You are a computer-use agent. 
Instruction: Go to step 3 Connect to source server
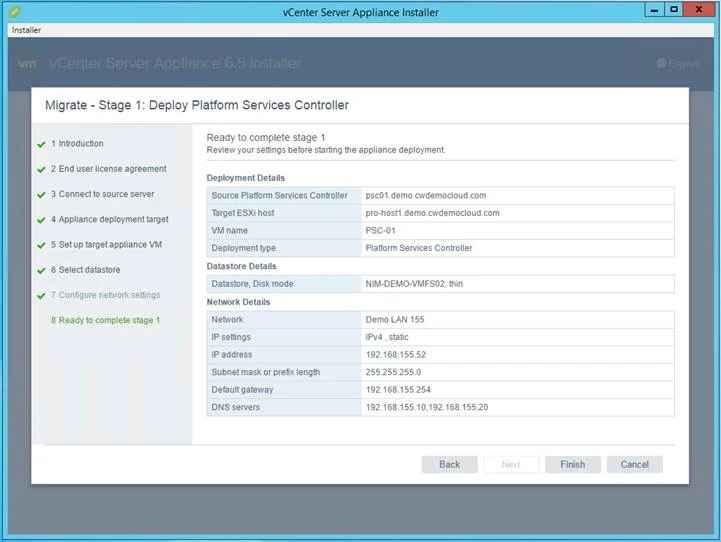pyautogui.click(x=103, y=194)
